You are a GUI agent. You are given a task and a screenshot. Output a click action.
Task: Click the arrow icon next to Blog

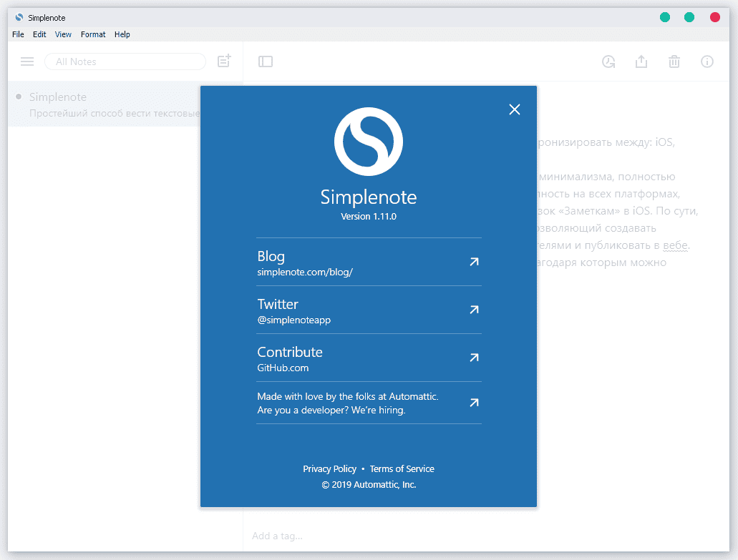(x=474, y=262)
